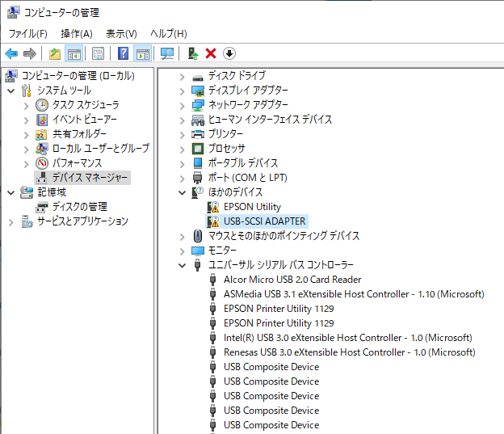Collapse the ユニバーサル シリアル バス コントローラー category

pyautogui.click(x=182, y=265)
